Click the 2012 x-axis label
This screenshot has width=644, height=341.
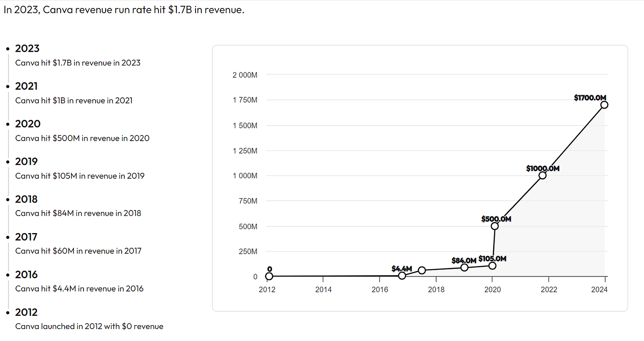(268, 289)
